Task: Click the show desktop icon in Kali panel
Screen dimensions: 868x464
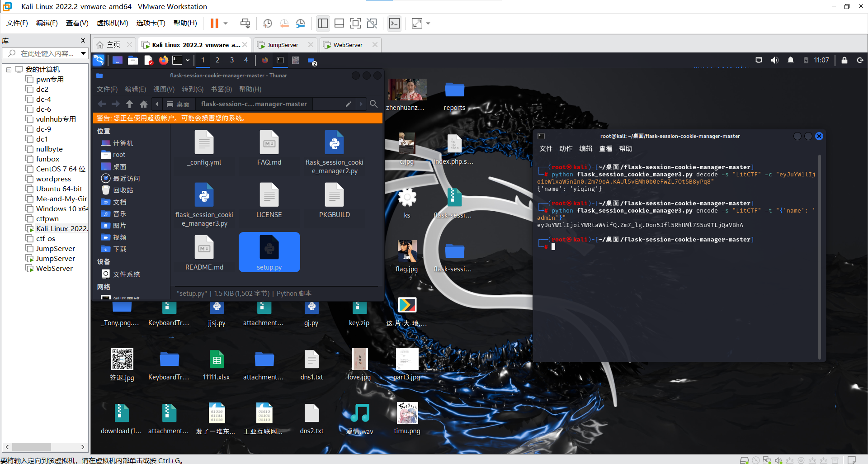Action: point(118,60)
